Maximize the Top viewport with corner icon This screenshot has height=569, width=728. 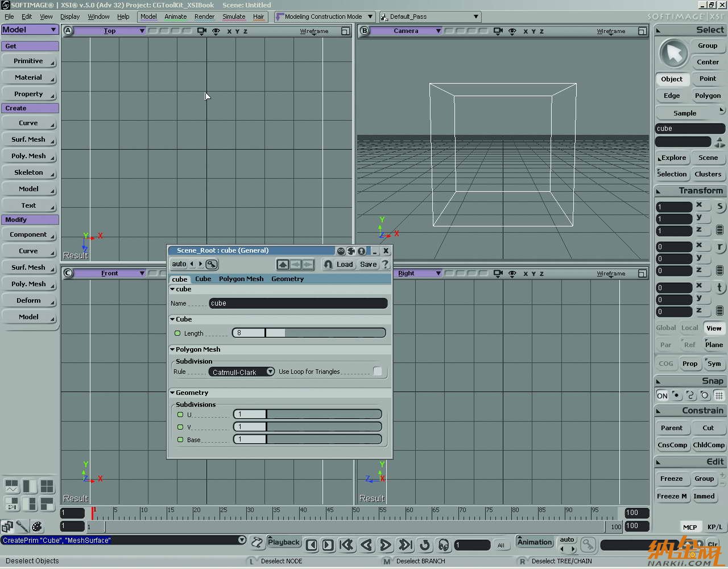[x=345, y=31]
